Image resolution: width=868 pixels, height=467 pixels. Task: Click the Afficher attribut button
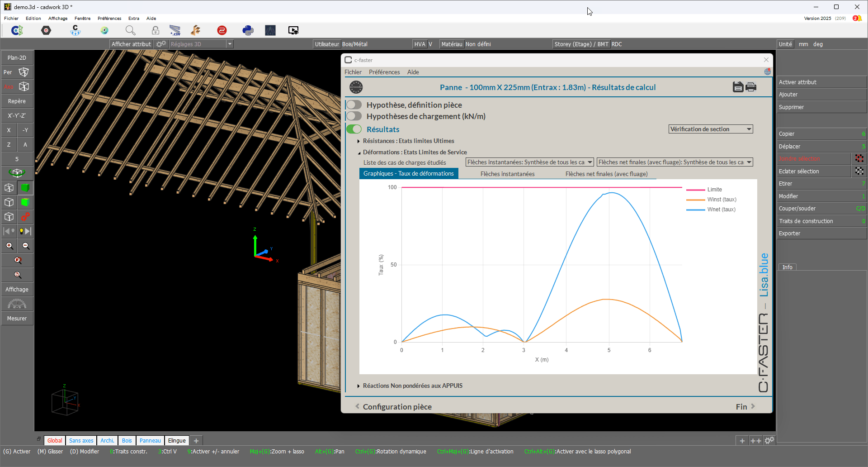[132, 44]
